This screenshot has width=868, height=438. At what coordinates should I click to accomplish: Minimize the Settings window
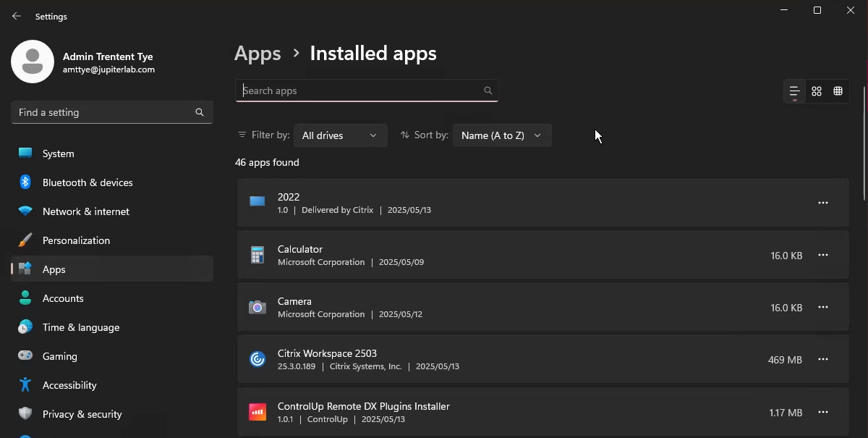[784, 10]
